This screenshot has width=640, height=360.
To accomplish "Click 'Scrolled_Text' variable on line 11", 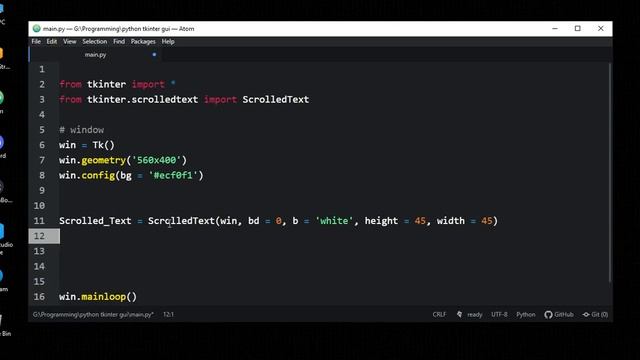I will point(95,221).
